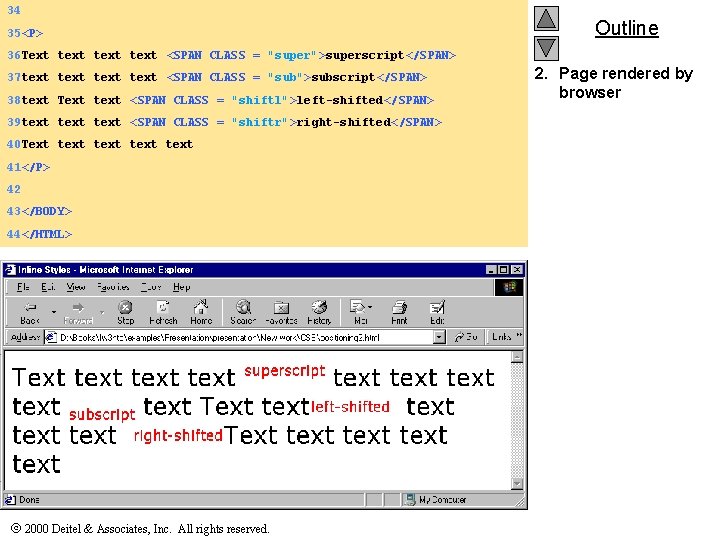Viewport: 720px width, 540px height.
Task: Open the History toolbar button
Action: [319, 313]
